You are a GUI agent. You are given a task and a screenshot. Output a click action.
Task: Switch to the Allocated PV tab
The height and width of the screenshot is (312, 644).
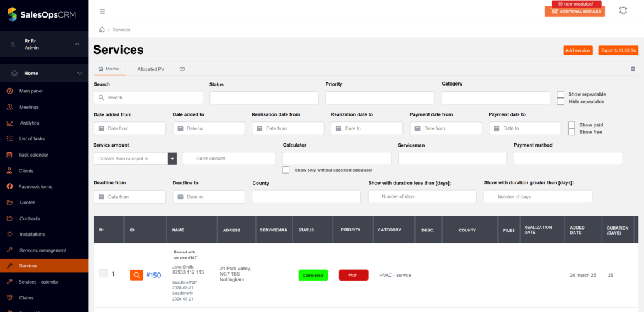point(151,69)
